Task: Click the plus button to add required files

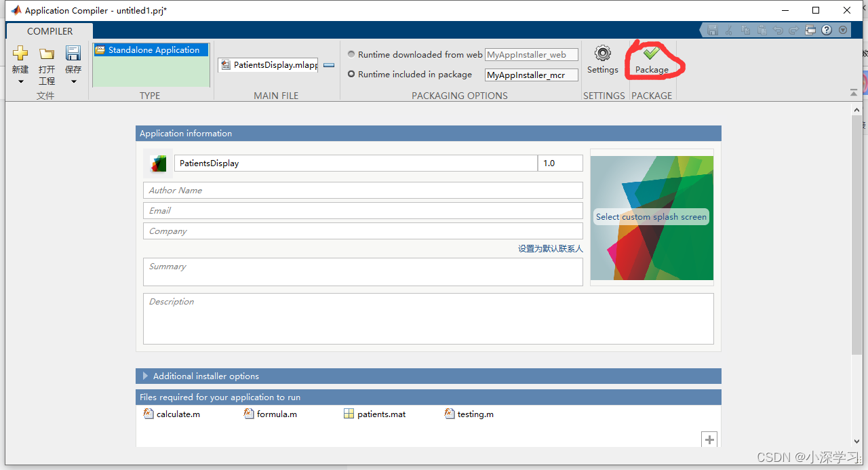Action: (709, 439)
